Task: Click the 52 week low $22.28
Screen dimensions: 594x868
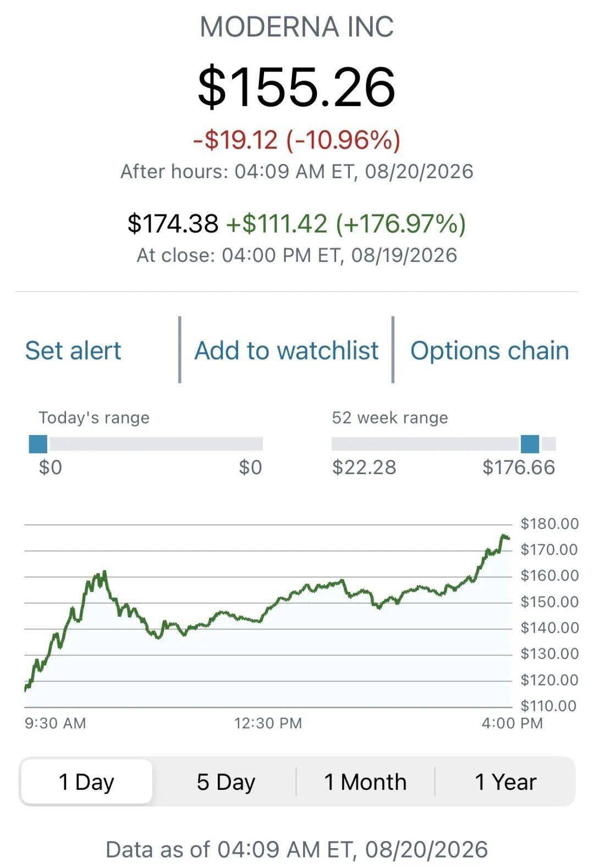Action: click(364, 468)
